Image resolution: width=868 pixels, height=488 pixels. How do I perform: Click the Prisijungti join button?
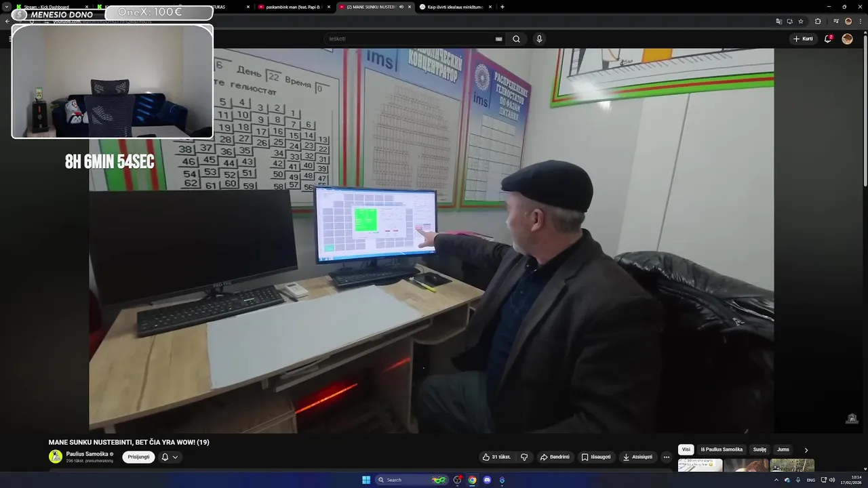138,457
